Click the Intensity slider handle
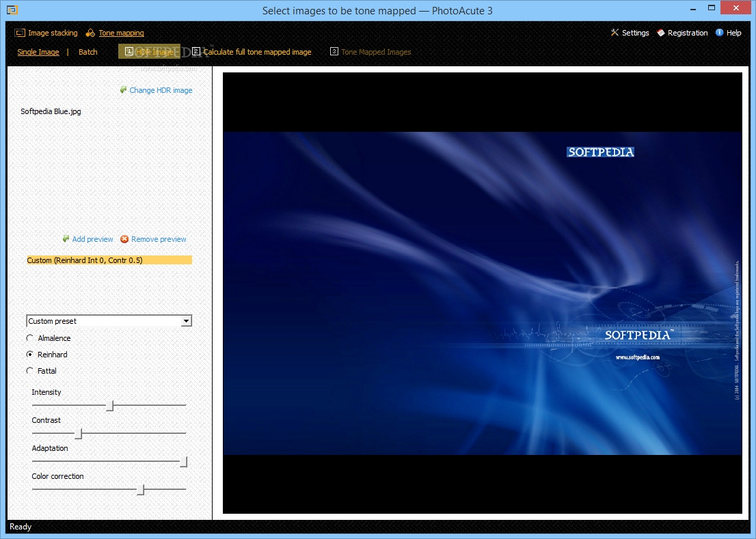 click(x=110, y=406)
